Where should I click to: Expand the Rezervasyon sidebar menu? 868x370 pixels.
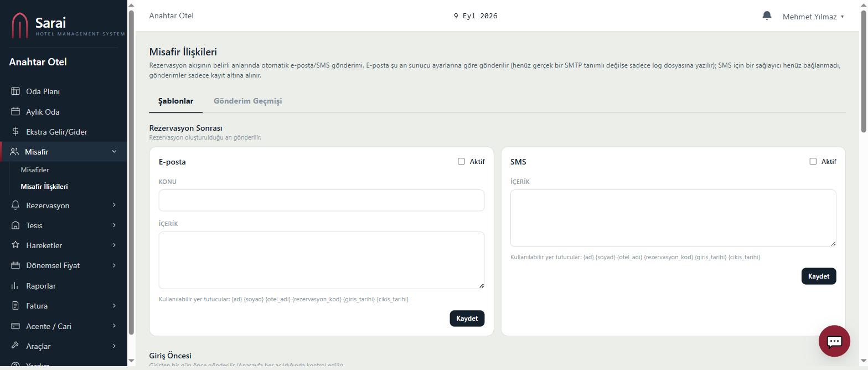click(x=64, y=205)
